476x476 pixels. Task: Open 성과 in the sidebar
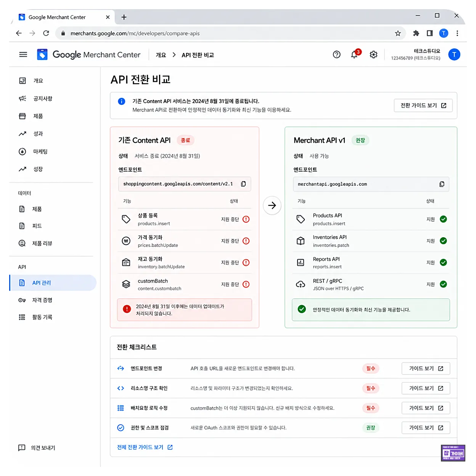tap(53, 134)
